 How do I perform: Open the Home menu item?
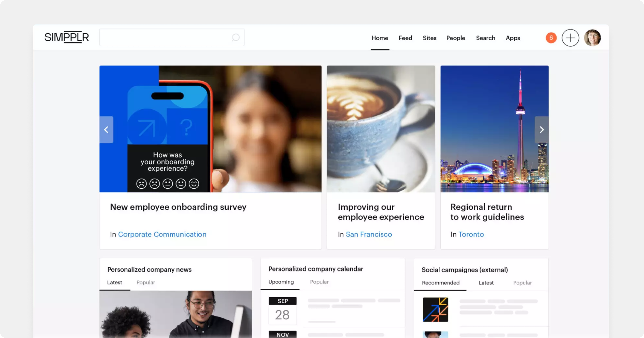click(380, 38)
